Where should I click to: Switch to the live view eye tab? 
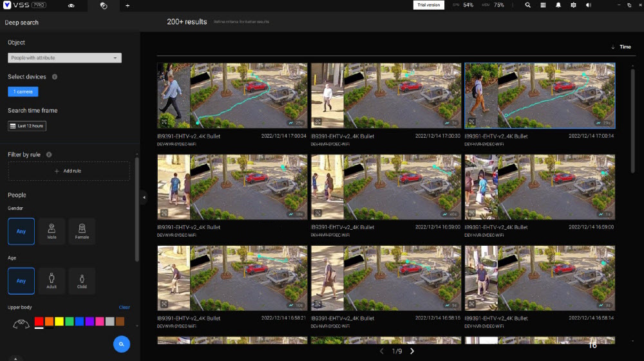71,6
